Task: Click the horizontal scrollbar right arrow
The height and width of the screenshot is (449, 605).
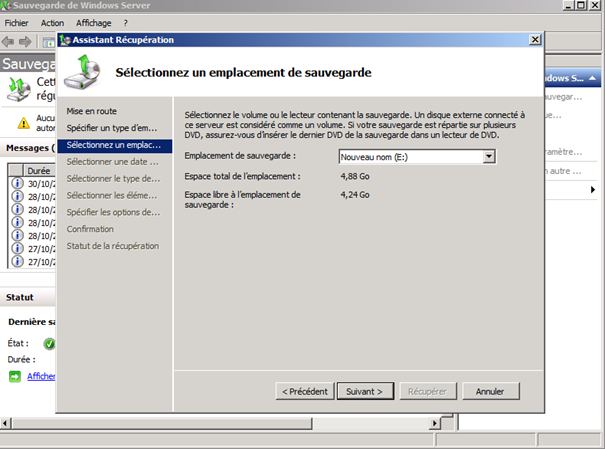Action: tap(435, 423)
